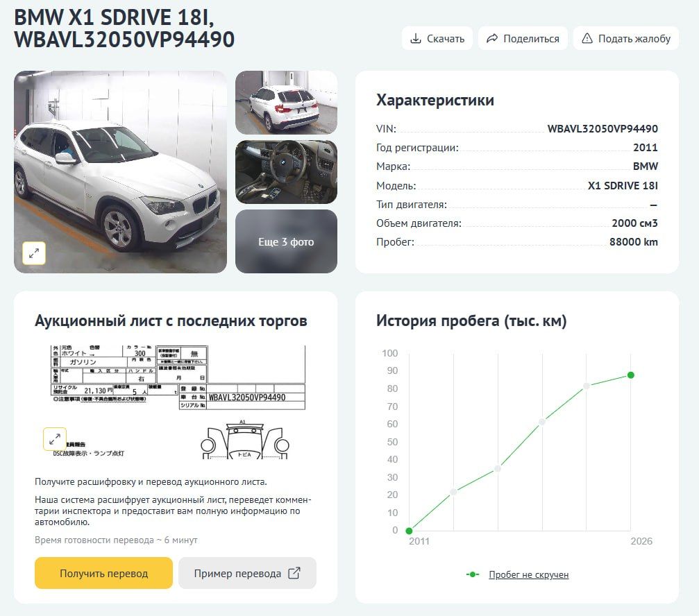Click the Тип двигателя label
The height and width of the screenshot is (616, 699).
point(411,205)
